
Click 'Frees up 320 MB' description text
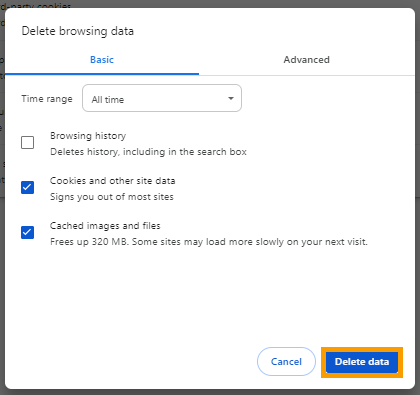[209, 242]
